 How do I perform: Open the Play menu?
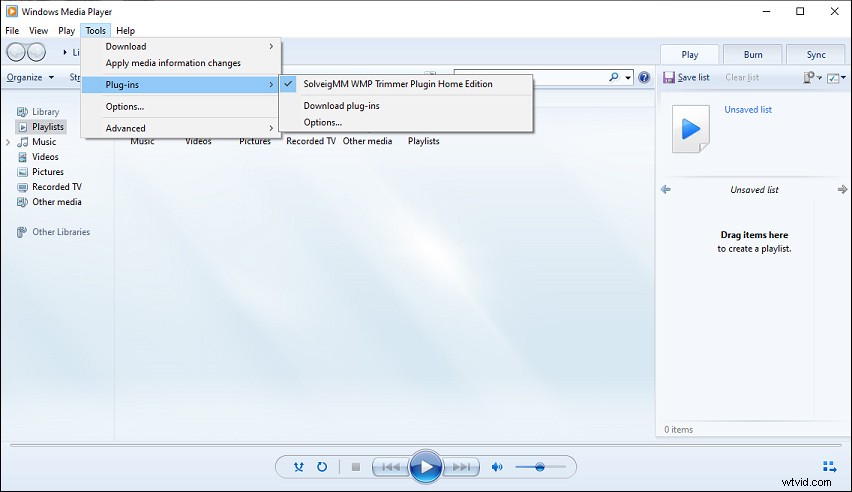66,30
